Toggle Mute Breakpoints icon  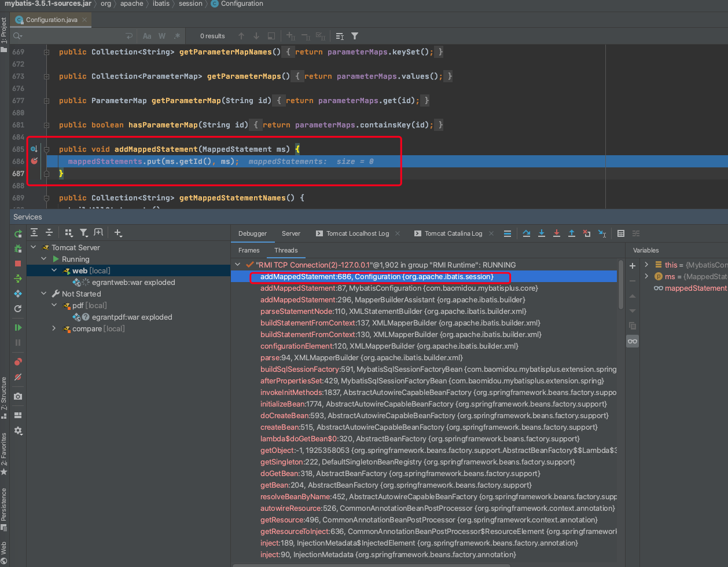click(18, 377)
